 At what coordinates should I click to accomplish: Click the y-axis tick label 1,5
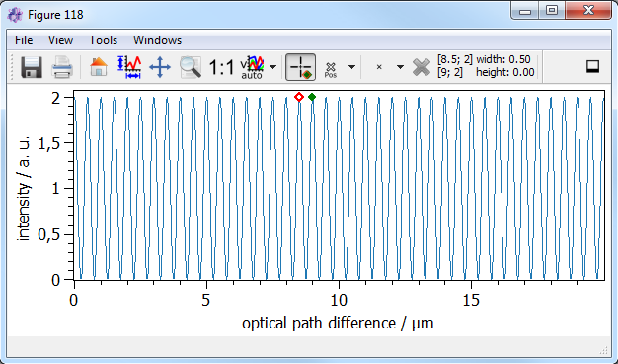(49, 143)
